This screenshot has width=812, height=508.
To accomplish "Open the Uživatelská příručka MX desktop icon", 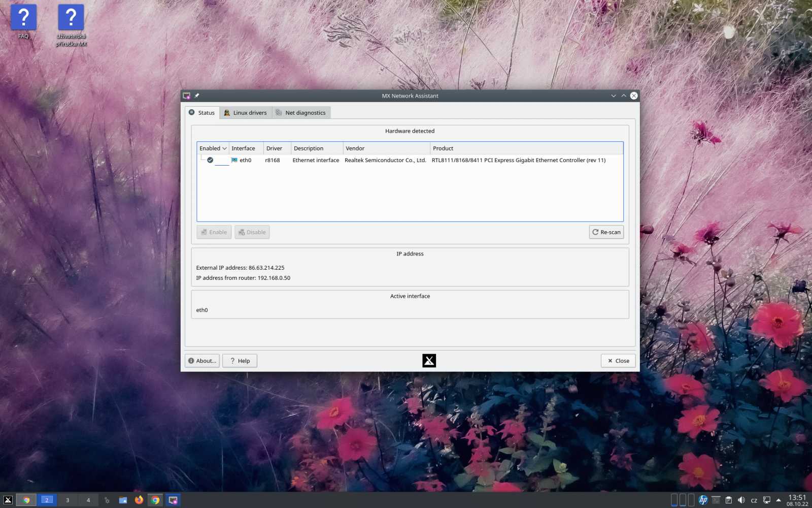I will [x=71, y=25].
